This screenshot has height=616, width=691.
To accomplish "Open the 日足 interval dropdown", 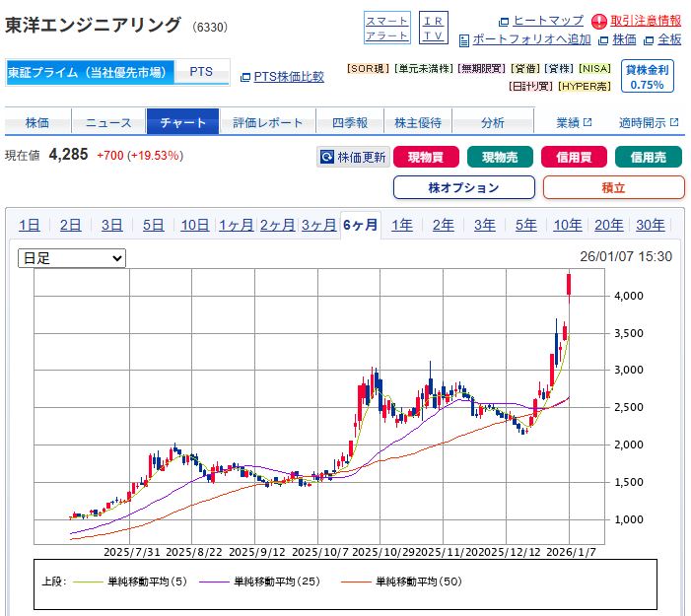I will point(73,257).
